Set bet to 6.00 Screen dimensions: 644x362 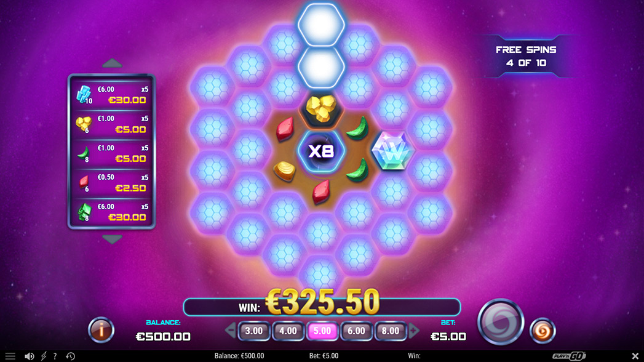click(x=356, y=331)
